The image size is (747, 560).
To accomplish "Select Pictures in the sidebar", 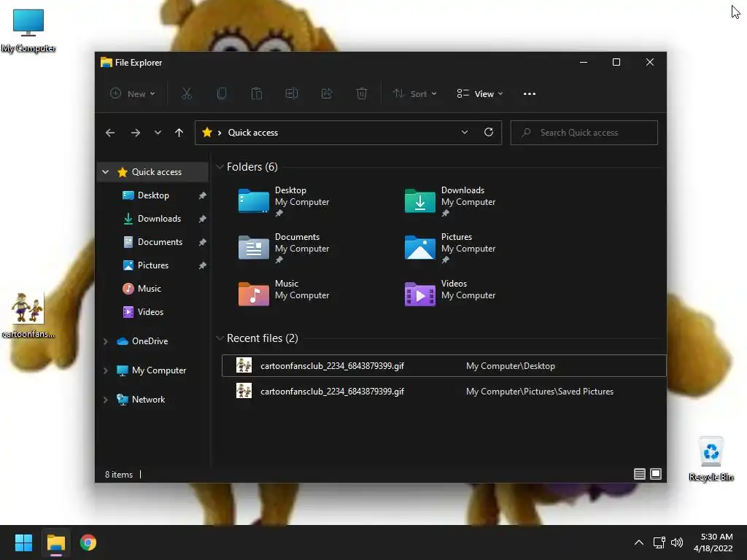I will [153, 265].
